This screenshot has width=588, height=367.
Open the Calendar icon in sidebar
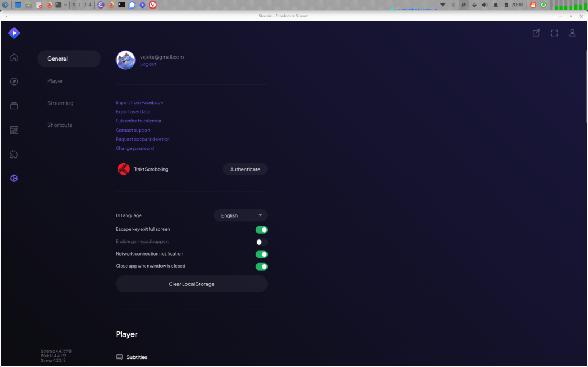point(14,130)
